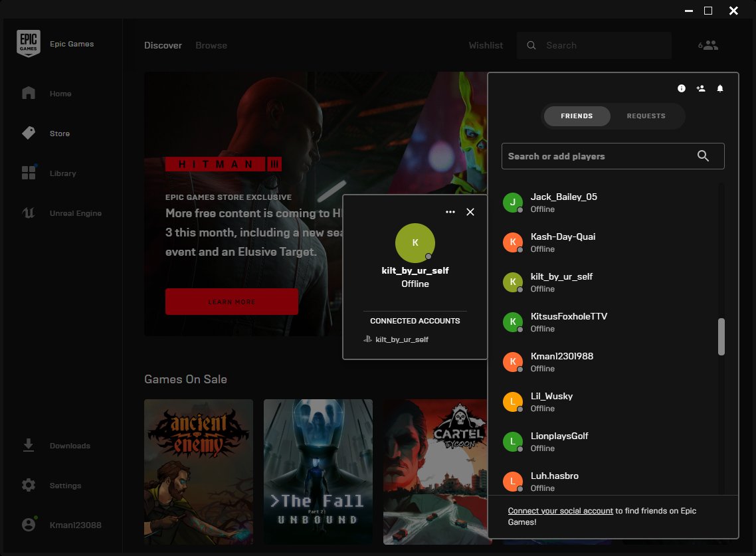Select the Kmanl2301988 friend name

[562, 356]
